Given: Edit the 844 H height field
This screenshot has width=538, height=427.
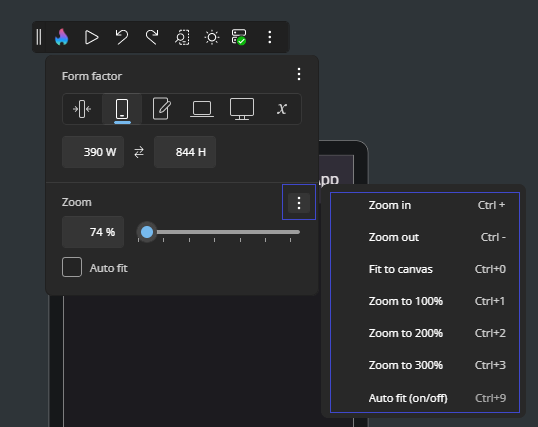Looking at the screenshot, I should (x=185, y=152).
